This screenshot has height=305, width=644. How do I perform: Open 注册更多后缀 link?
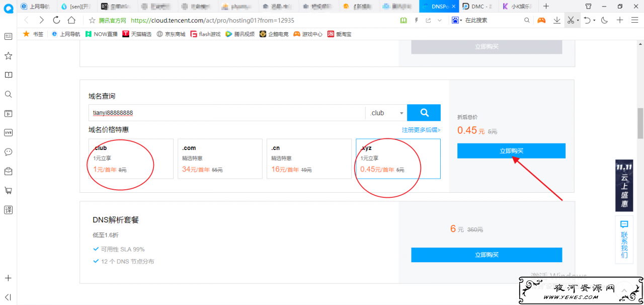coord(421,130)
